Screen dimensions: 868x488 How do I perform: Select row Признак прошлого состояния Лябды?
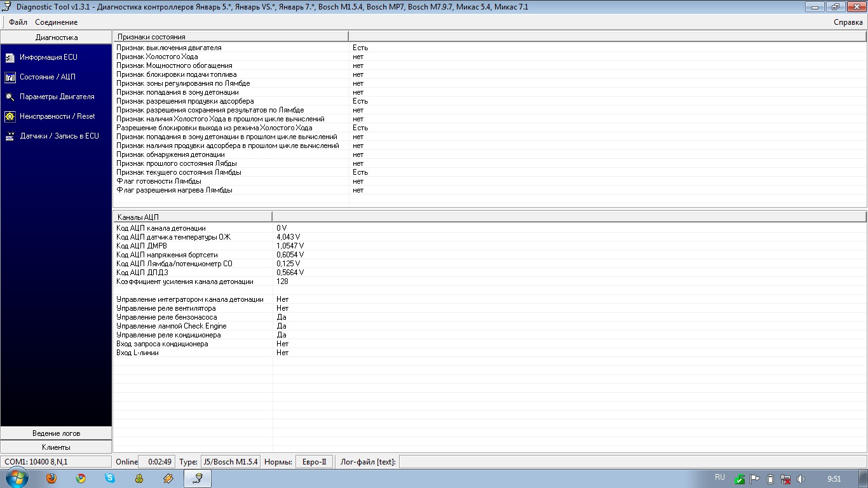click(490, 163)
